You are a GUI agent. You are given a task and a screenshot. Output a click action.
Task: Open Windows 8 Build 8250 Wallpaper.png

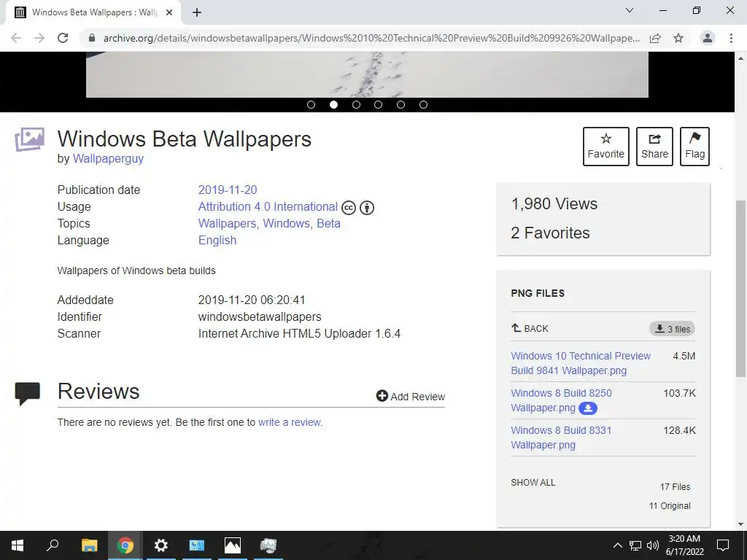tap(561, 400)
